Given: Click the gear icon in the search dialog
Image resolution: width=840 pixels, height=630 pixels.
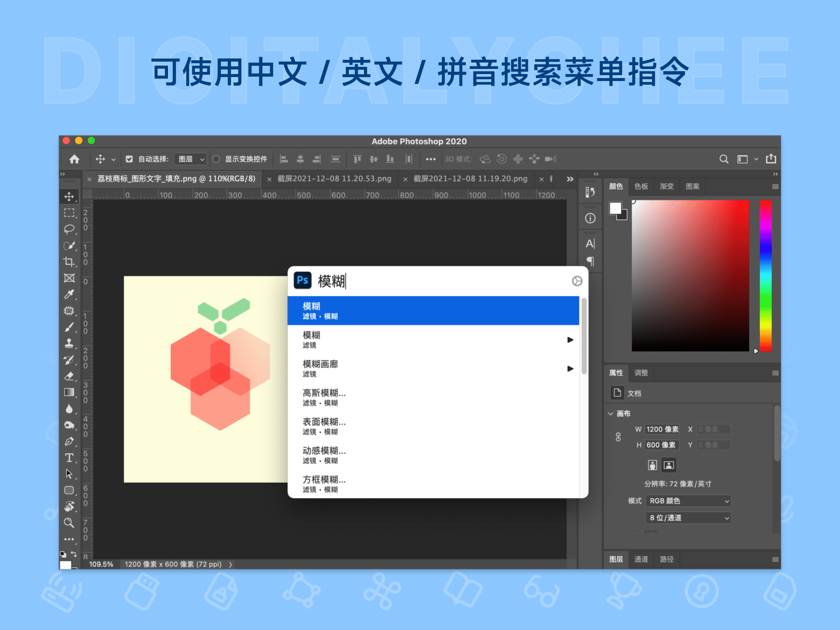Looking at the screenshot, I should (x=576, y=281).
